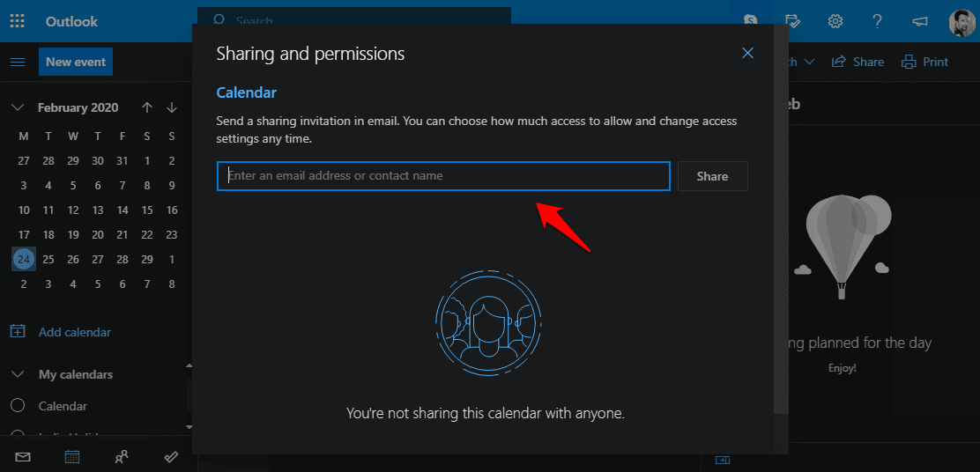Close the Sharing and permissions dialog
The height and width of the screenshot is (472, 980).
[x=747, y=53]
